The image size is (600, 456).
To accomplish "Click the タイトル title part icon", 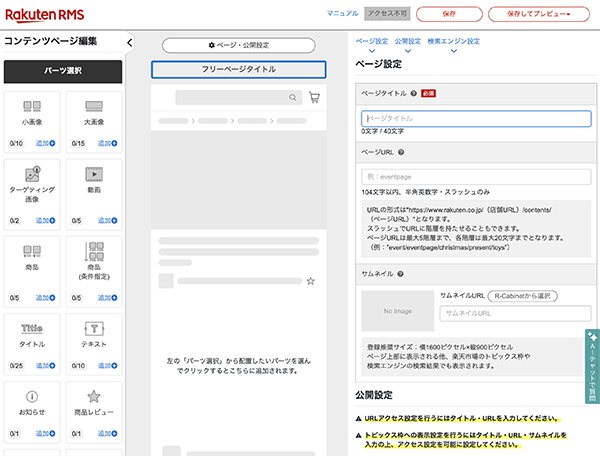I will coord(32,328).
